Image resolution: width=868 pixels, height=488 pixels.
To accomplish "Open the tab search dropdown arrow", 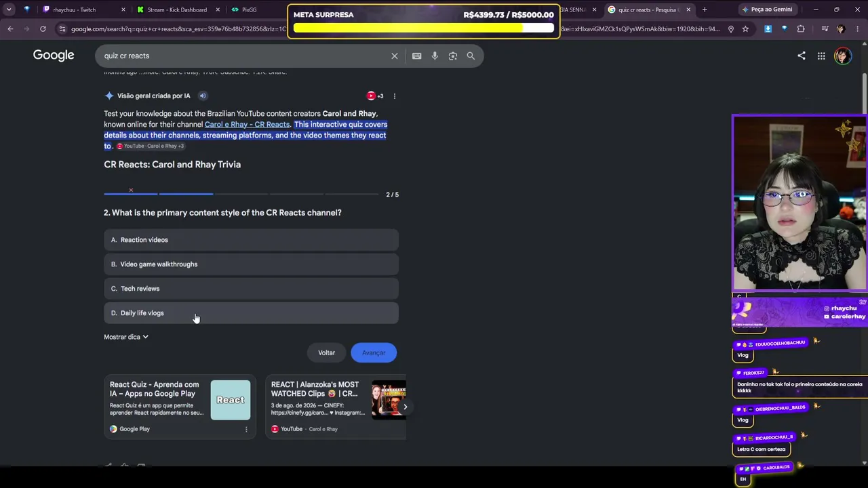I will click(10, 9).
